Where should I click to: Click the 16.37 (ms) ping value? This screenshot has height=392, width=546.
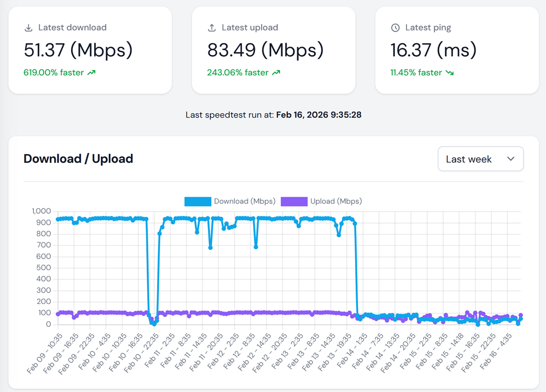[x=433, y=50]
